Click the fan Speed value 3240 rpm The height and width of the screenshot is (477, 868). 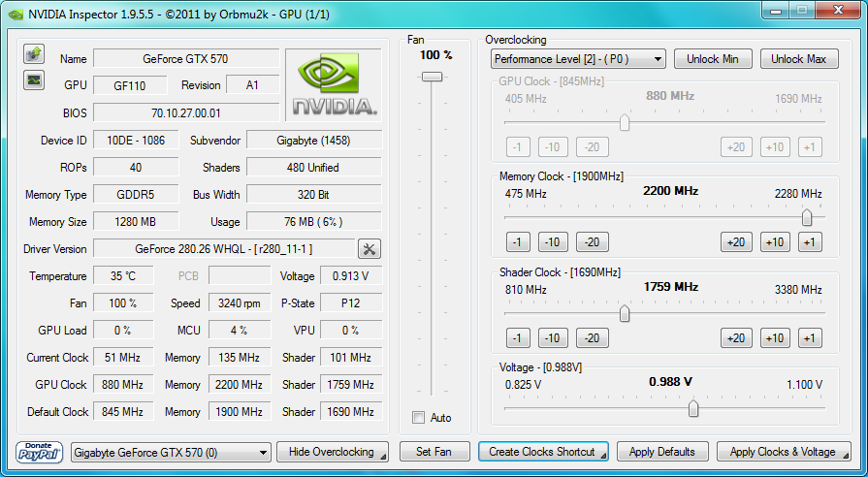click(240, 303)
